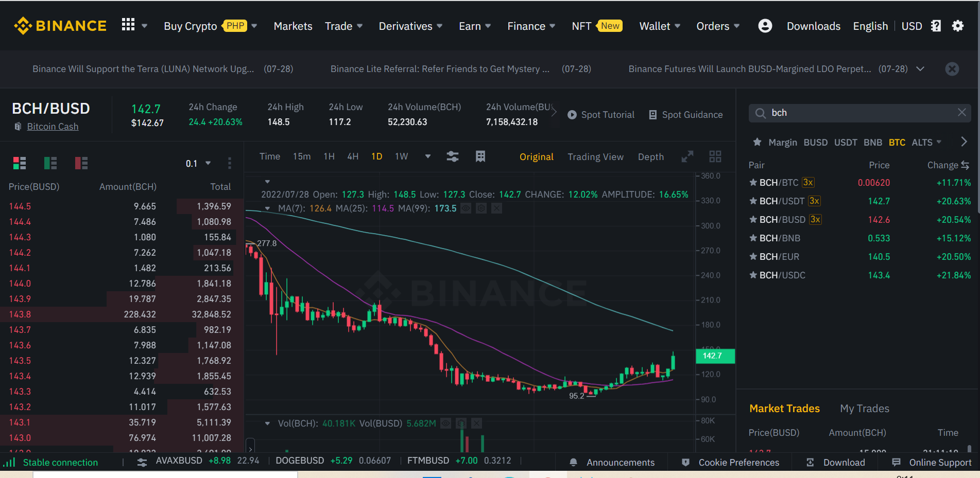Open MA indicator settings gear

(481, 208)
